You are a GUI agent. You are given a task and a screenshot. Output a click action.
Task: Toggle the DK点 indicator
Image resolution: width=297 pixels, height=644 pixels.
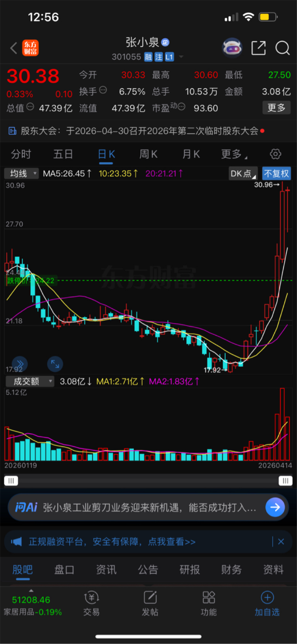243,173
